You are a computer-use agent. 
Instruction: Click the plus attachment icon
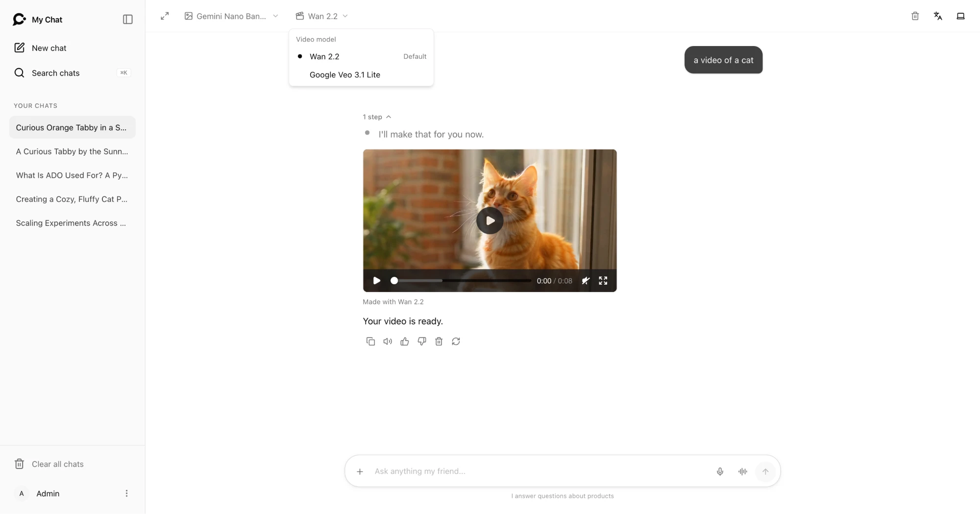pos(360,471)
